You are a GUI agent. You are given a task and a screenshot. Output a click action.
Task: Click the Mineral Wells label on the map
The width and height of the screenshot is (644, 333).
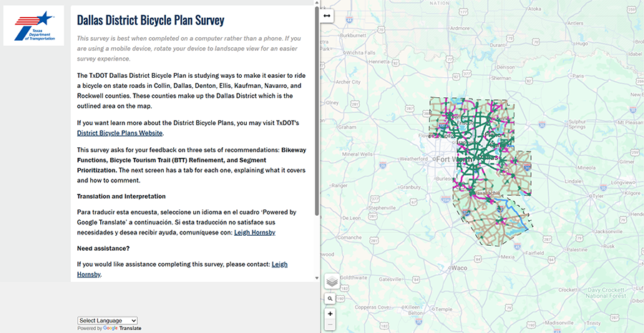click(x=356, y=154)
